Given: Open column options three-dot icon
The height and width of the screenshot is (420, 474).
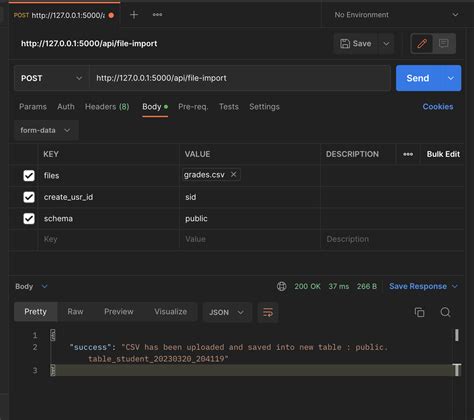Looking at the screenshot, I should tap(408, 154).
